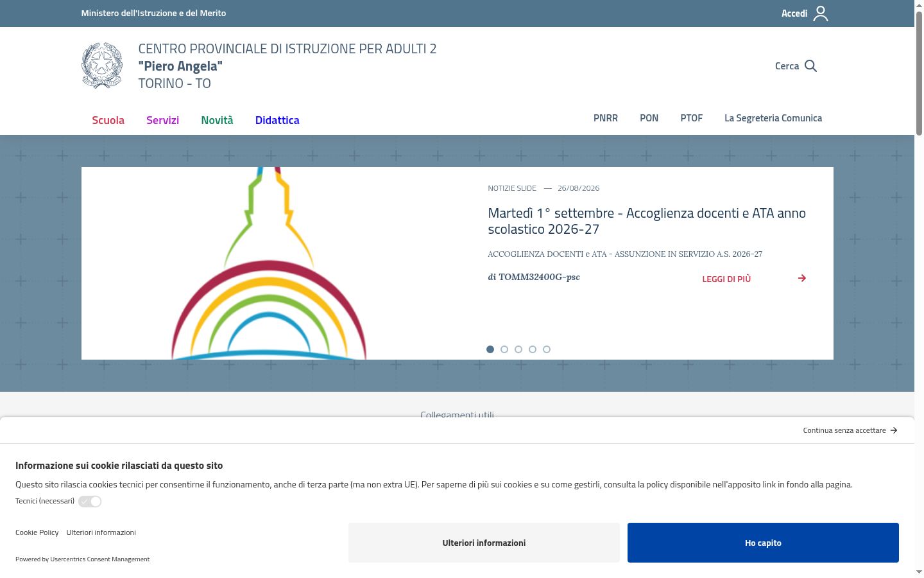The height and width of the screenshot is (578, 924).
Task: Go to the PON page
Action: (x=649, y=118)
